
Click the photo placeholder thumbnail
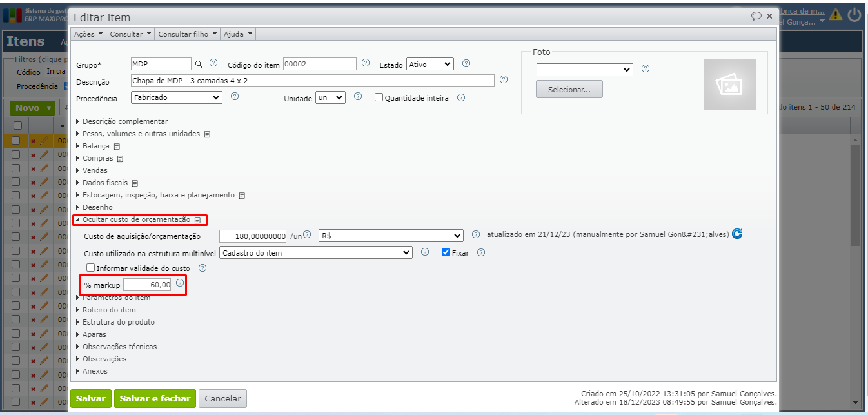coord(730,85)
